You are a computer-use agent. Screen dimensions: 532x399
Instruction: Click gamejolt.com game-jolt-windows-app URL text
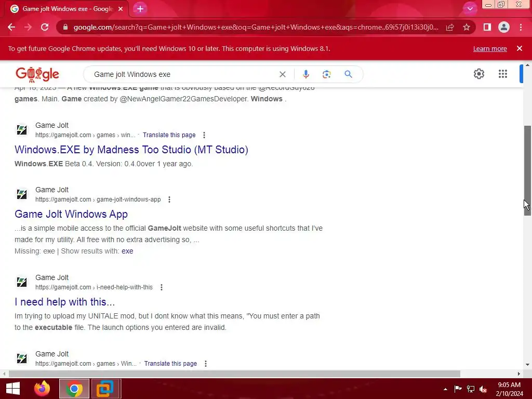[x=98, y=199]
